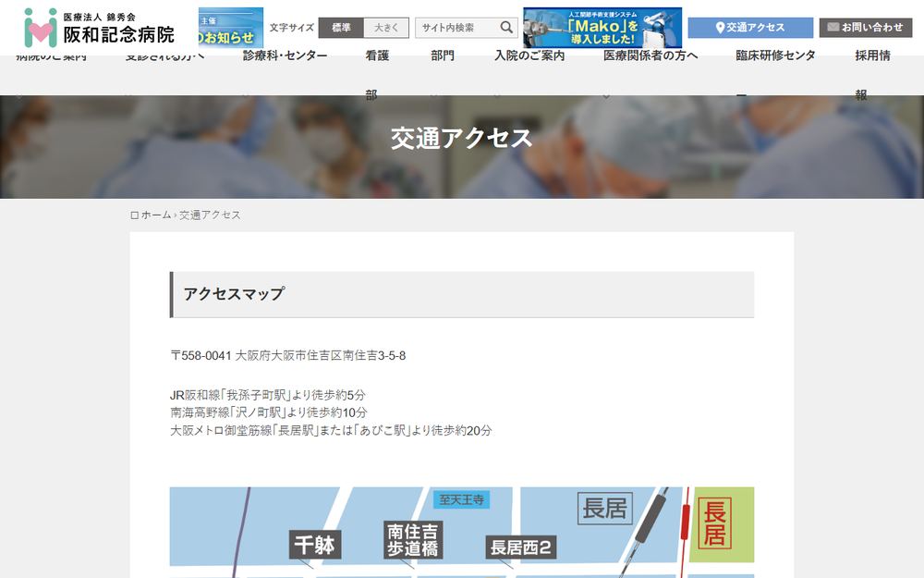Select the address 〒558-0041 text

(x=287, y=356)
